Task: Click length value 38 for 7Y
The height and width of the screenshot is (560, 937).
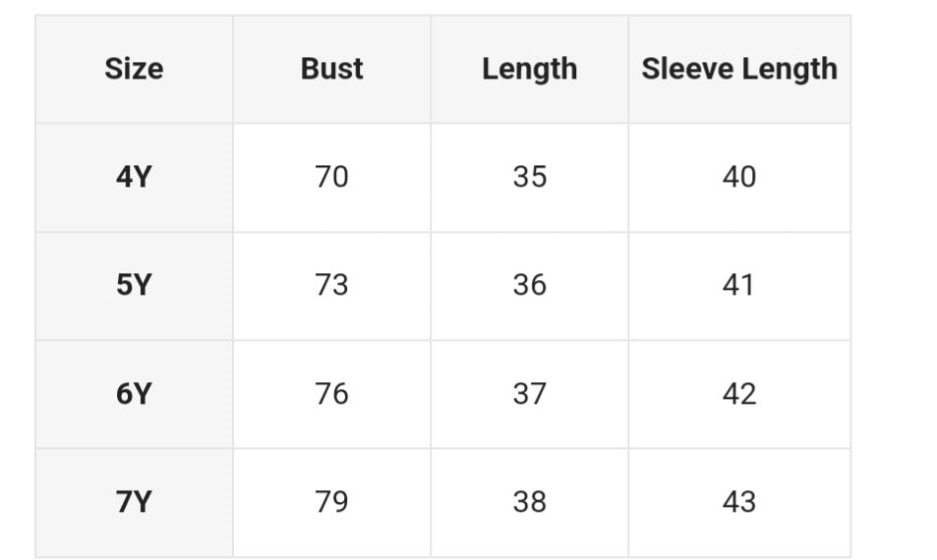Action: 529,502
